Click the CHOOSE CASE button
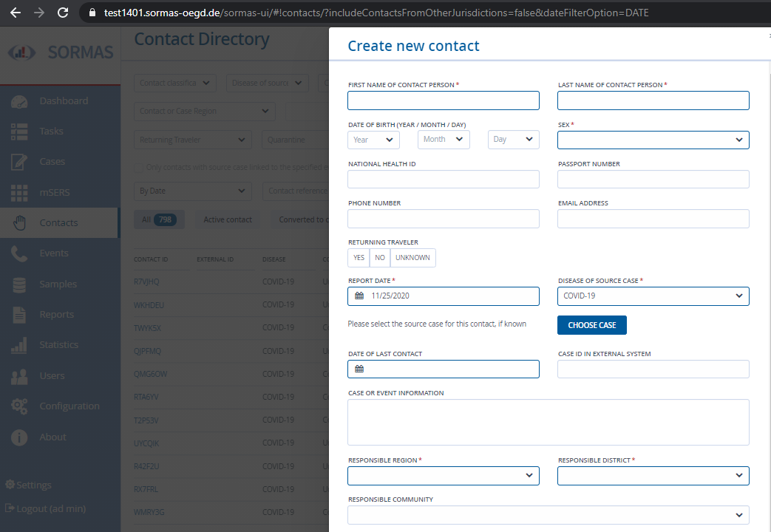This screenshot has height=532, width=771. [591, 325]
